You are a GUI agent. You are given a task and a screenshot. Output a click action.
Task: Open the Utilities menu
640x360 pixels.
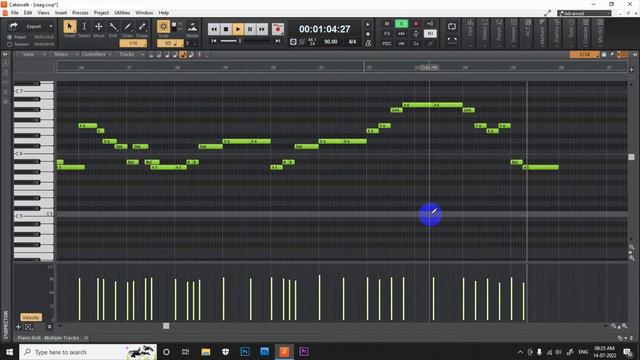[122, 13]
